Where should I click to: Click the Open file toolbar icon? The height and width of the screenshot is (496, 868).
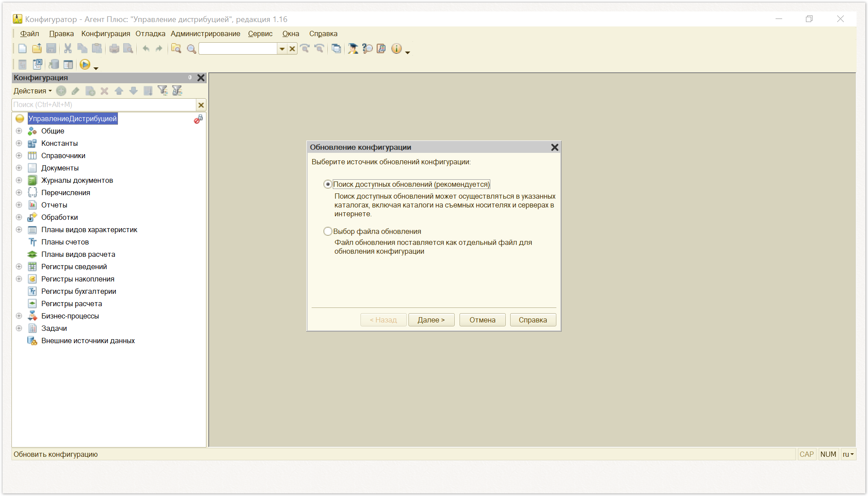[37, 48]
